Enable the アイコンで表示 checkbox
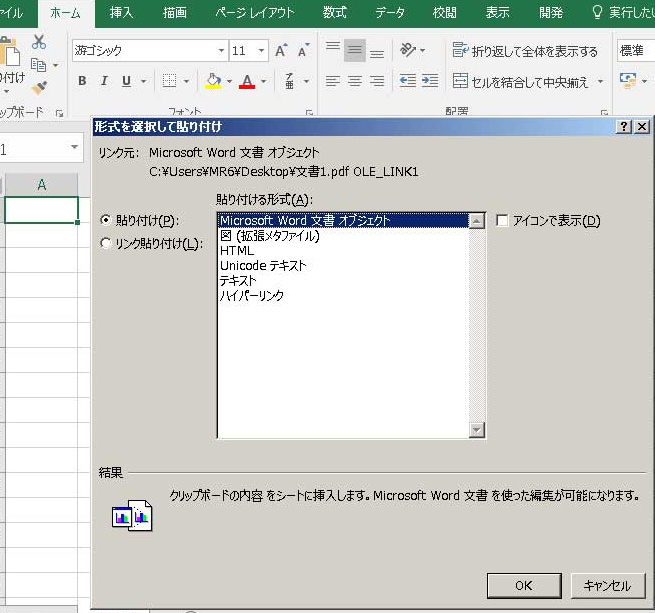 coord(502,221)
